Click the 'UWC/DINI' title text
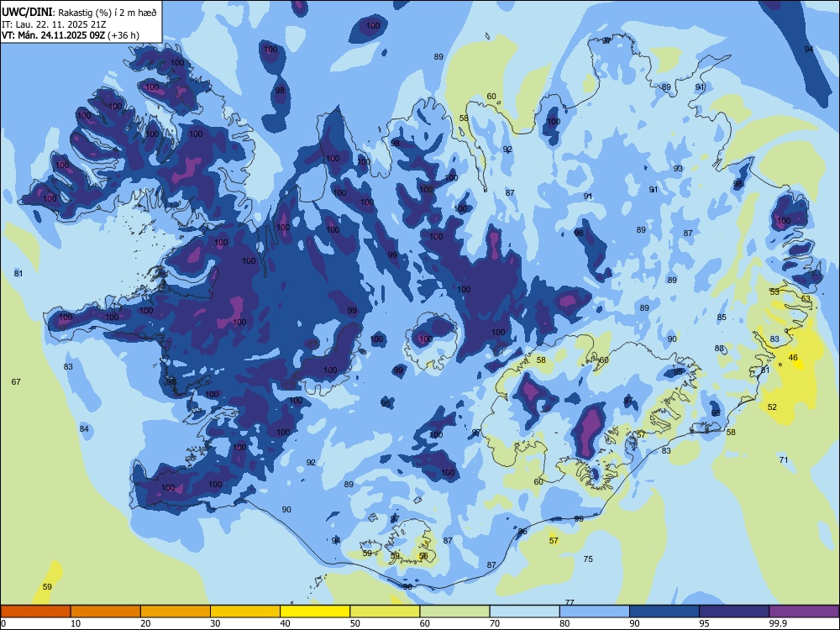This screenshot has height=630, width=840. pos(27,12)
